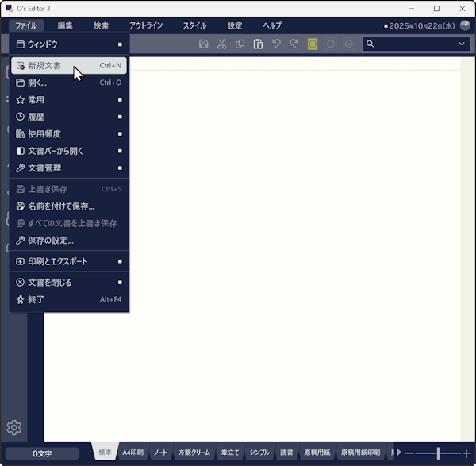Select the 方眼クリーム style tab
Viewport: 476px width, 466px height.
194,453
